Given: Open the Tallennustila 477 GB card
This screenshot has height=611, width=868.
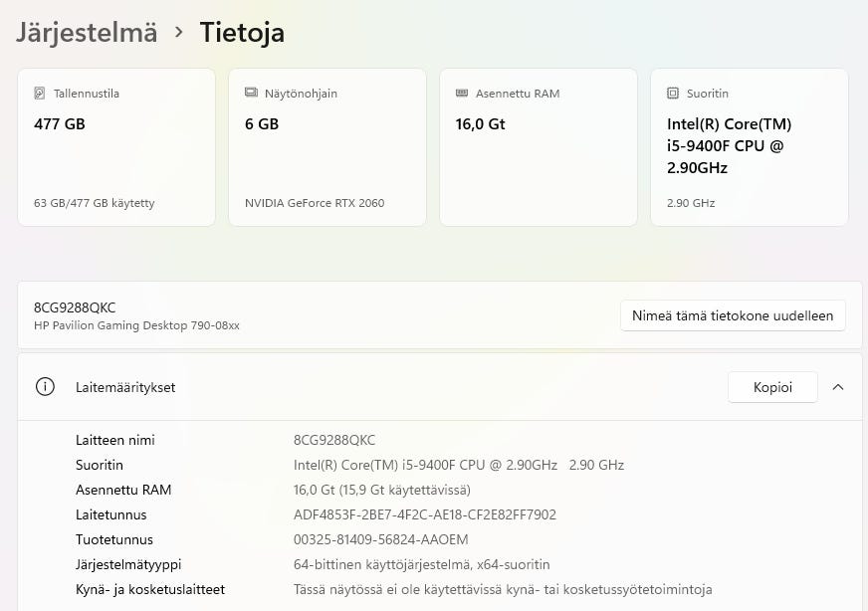Looking at the screenshot, I should coord(116,147).
